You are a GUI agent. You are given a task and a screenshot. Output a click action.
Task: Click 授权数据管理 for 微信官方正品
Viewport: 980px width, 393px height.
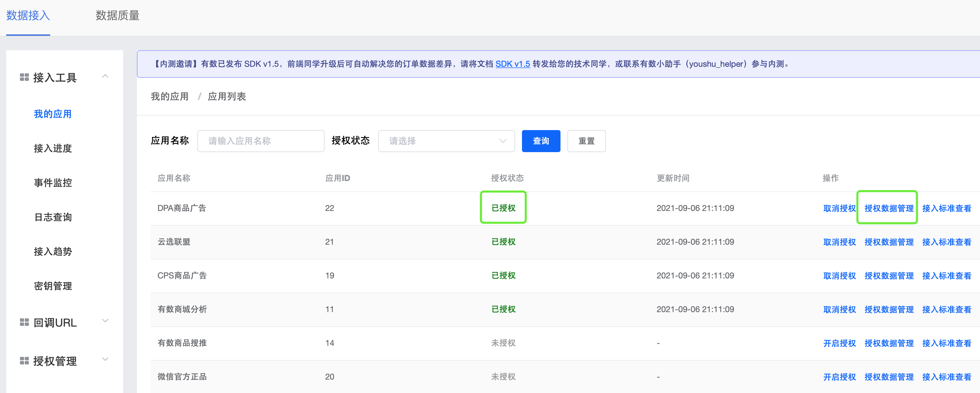pyautogui.click(x=889, y=376)
